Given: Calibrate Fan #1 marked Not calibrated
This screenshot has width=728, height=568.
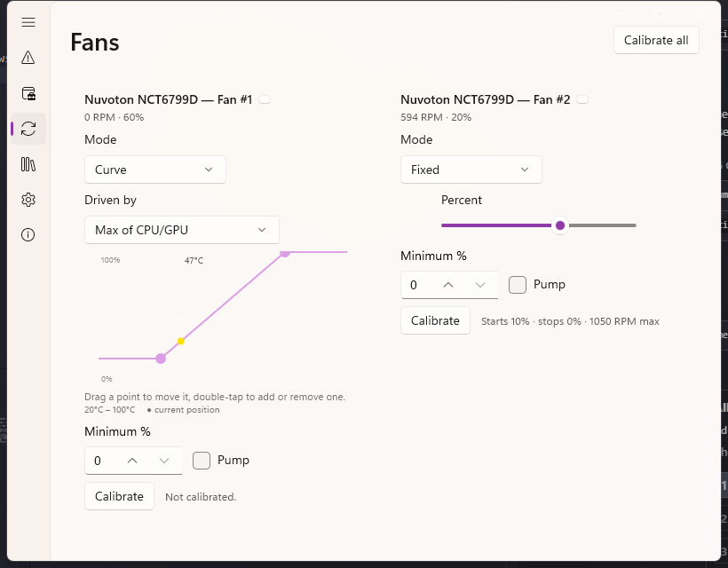Looking at the screenshot, I should [x=119, y=496].
